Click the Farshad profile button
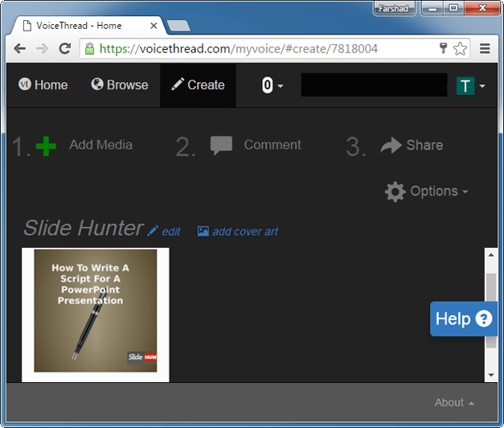Screen dimensions: 504x428 394,8
